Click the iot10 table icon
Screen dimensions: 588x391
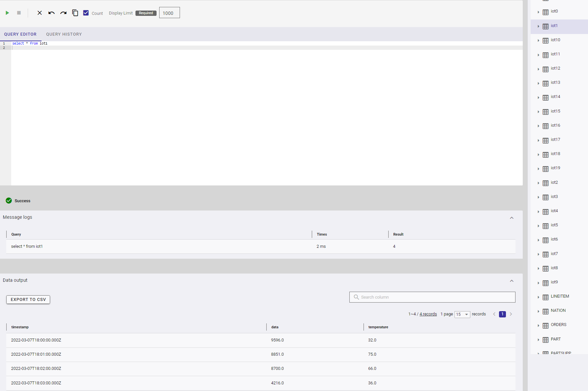click(x=545, y=40)
